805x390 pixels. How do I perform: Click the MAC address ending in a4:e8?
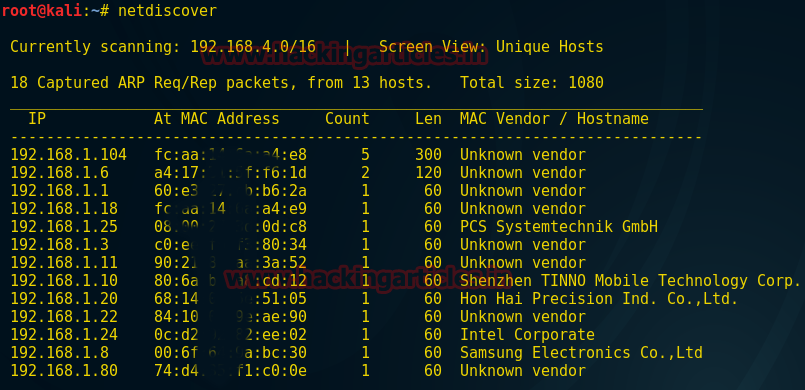231,155
